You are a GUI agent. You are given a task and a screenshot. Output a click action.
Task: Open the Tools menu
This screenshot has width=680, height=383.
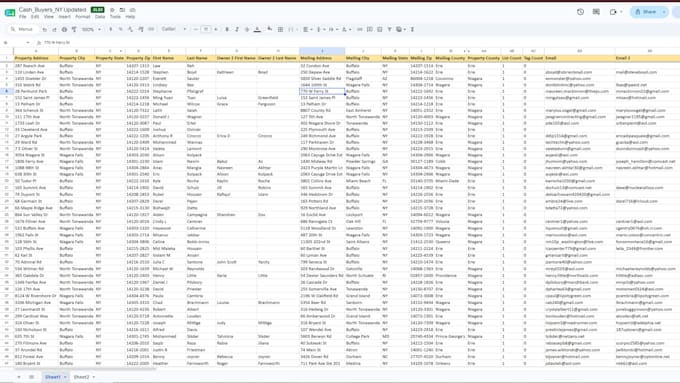click(115, 16)
